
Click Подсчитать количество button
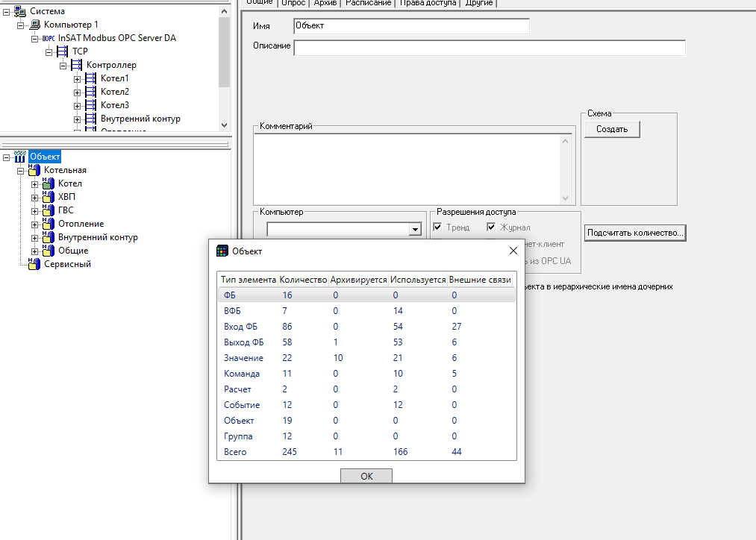click(x=635, y=233)
